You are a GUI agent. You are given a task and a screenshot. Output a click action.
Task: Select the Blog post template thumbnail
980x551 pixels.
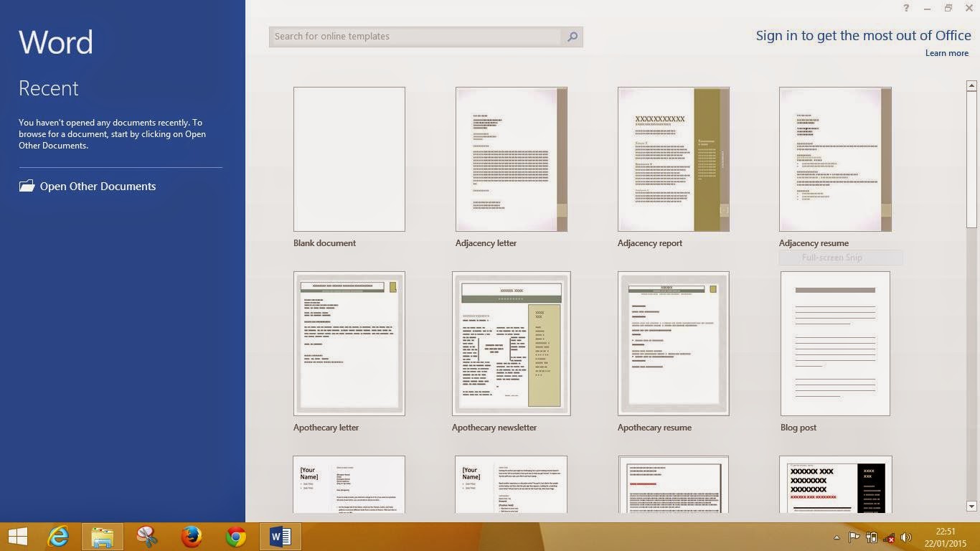pyautogui.click(x=835, y=344)
